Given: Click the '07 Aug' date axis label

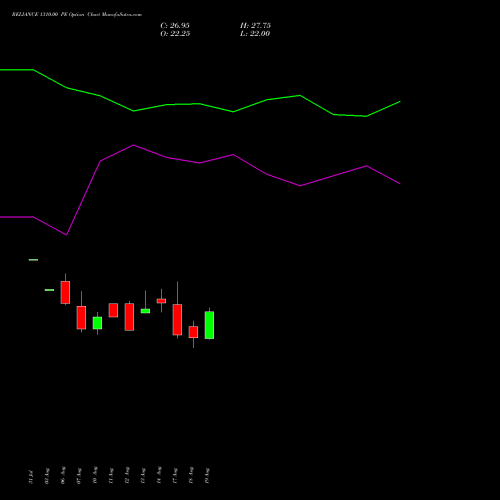Looking at the screenshot, I should [79, 475].
